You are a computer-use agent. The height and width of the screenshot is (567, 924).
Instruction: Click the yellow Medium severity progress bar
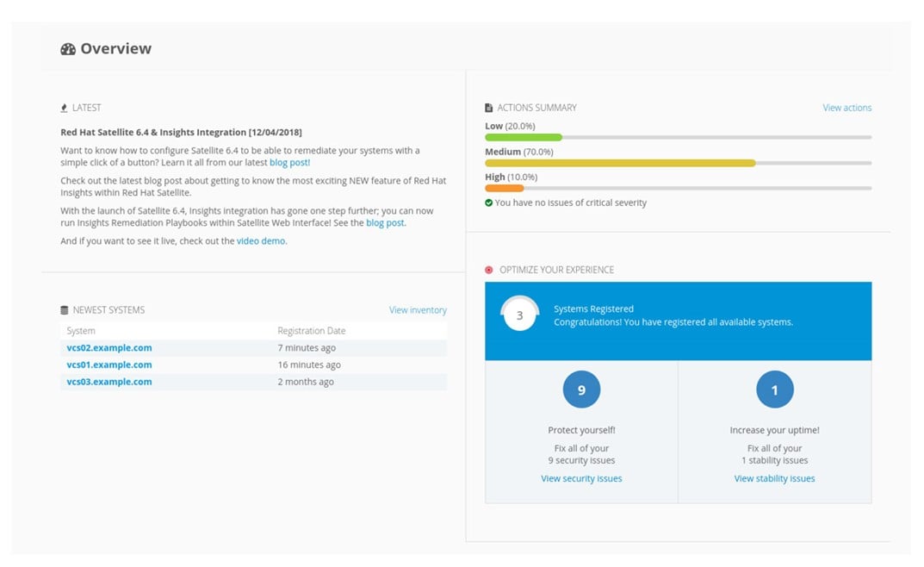[620, 163]
